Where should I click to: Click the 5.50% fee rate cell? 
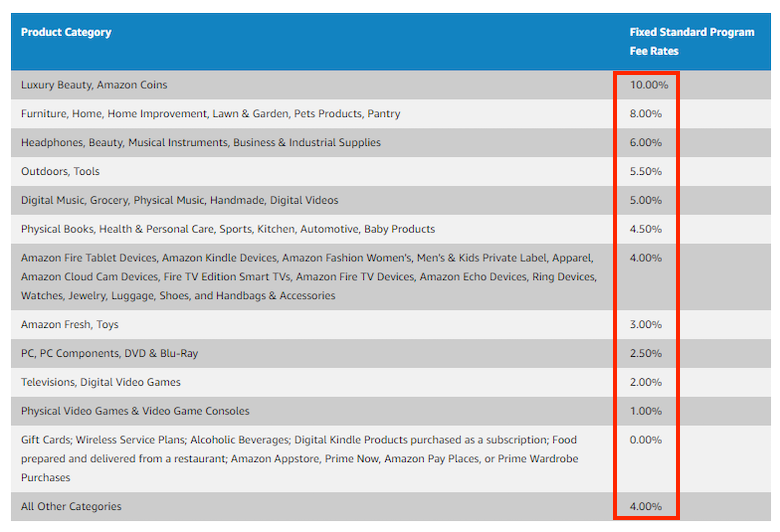click(646, 172)
